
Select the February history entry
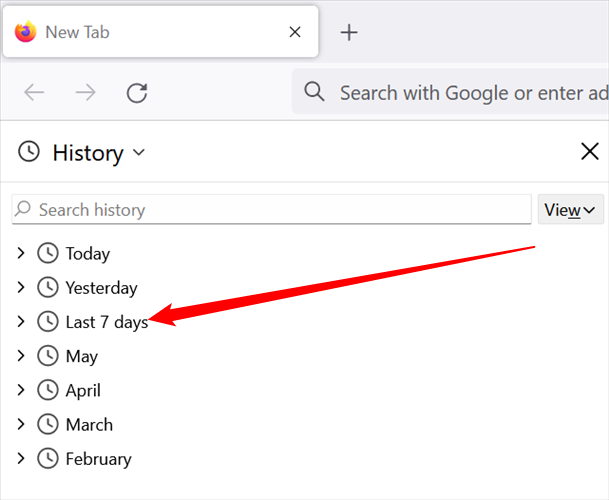click(98, 459)
